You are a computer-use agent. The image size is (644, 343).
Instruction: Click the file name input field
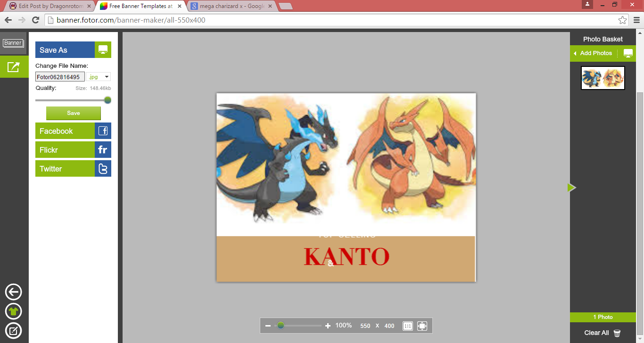[60, 77]
